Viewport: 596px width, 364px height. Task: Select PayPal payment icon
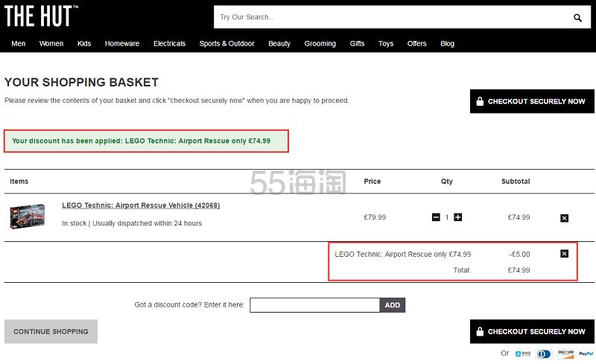(586, 354)
